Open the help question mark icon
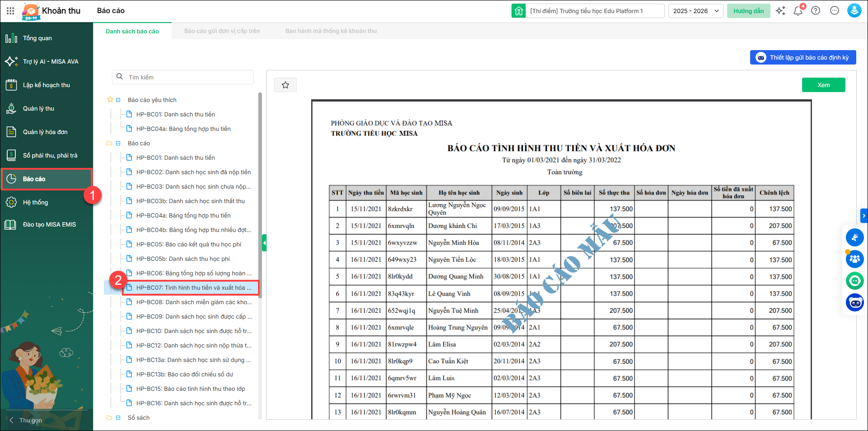868x431 pixels. pyautogui.click(x=816, y=11)
